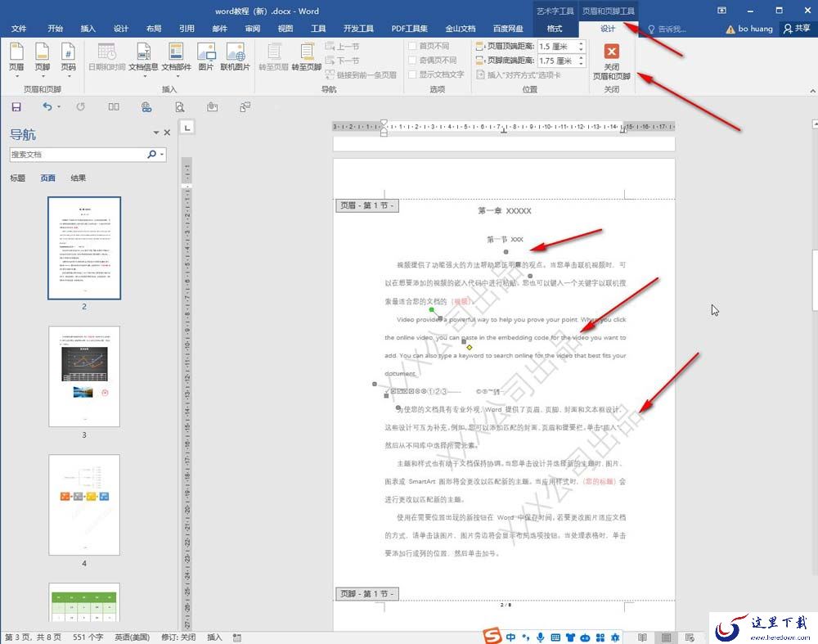818x644 pixels.
Task: Select page 3 thumbnail in navigation pane
Action: point(84,376)
